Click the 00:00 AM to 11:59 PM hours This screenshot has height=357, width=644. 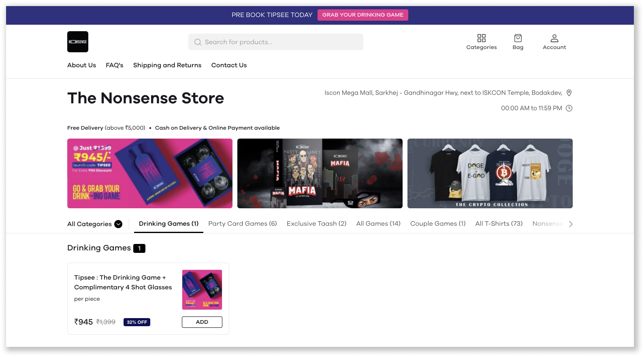click(531, 108)
